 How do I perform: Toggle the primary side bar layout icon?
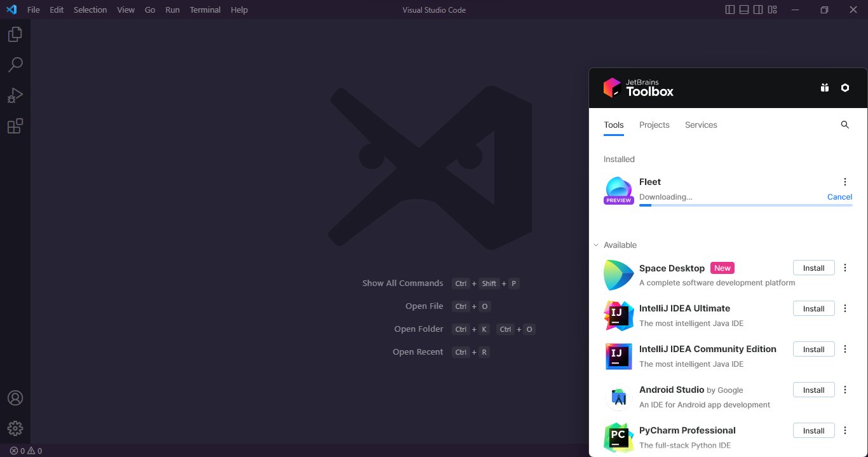tap(730, 10)
